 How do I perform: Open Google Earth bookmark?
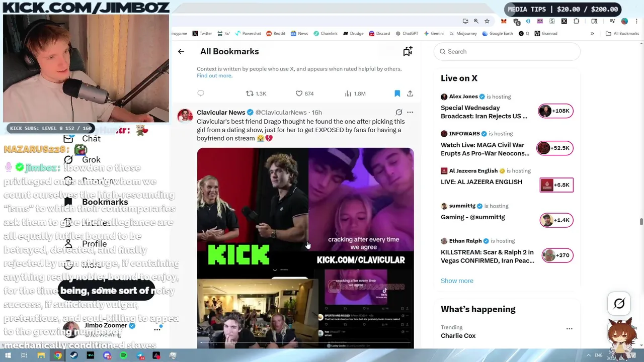coord(497,34)
